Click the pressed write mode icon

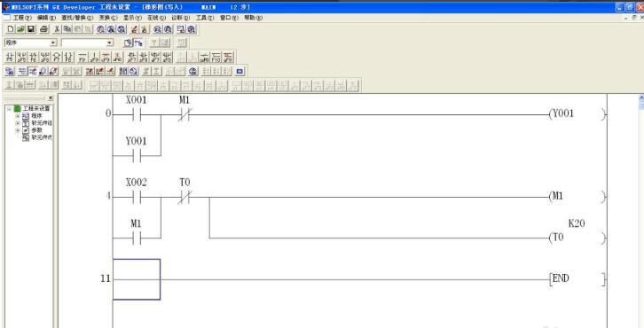(x=33, y=71)
